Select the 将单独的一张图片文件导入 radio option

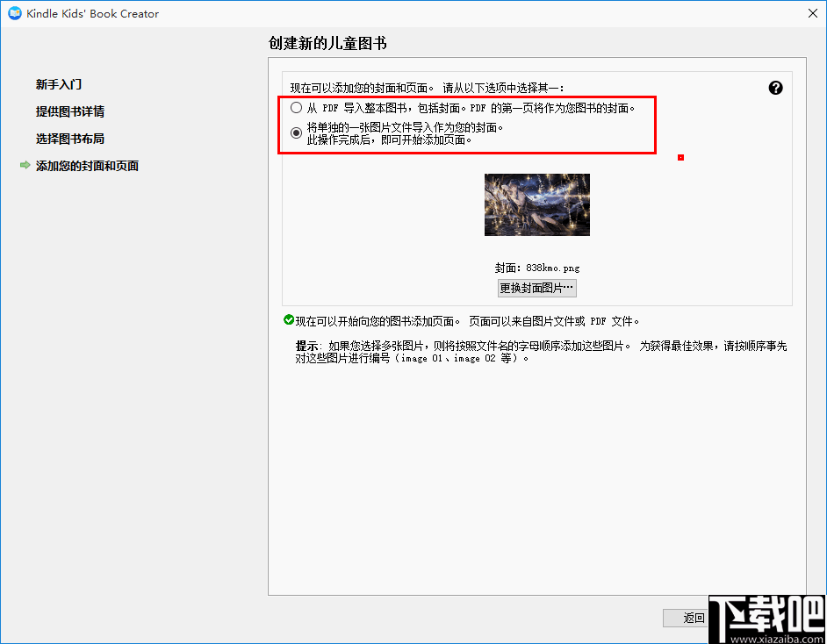click(x=294, y=133)
